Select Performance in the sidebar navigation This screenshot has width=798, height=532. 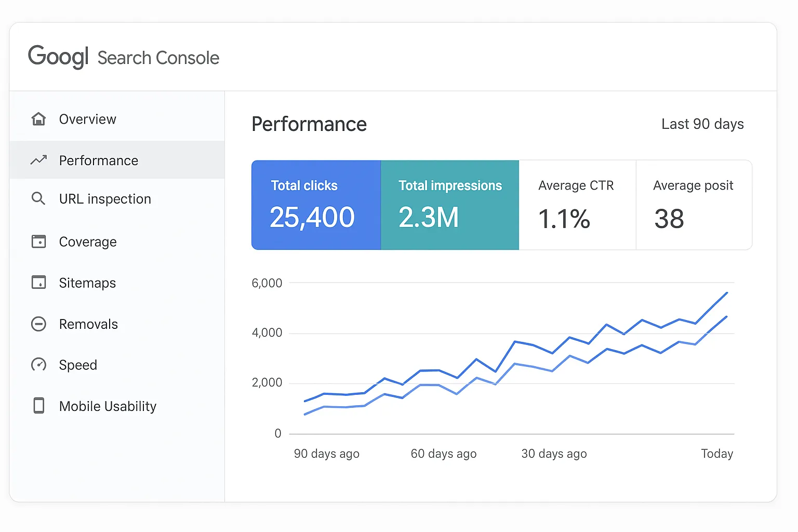(98, 160)
